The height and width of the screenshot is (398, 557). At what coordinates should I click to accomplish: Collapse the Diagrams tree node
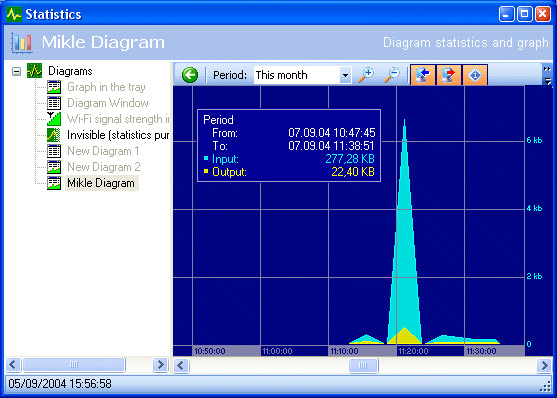click(16, 71)
